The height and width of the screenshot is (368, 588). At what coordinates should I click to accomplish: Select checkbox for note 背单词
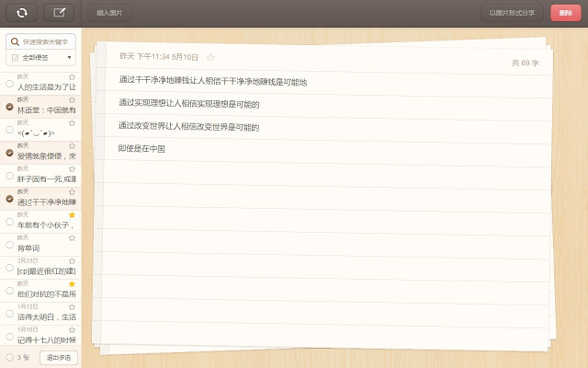coord(10,245)
